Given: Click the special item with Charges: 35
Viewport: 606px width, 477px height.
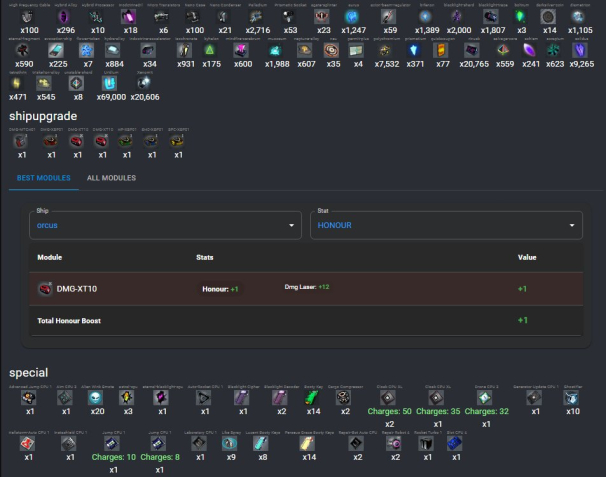Looking at the screenshot, I should click(437, 398).
